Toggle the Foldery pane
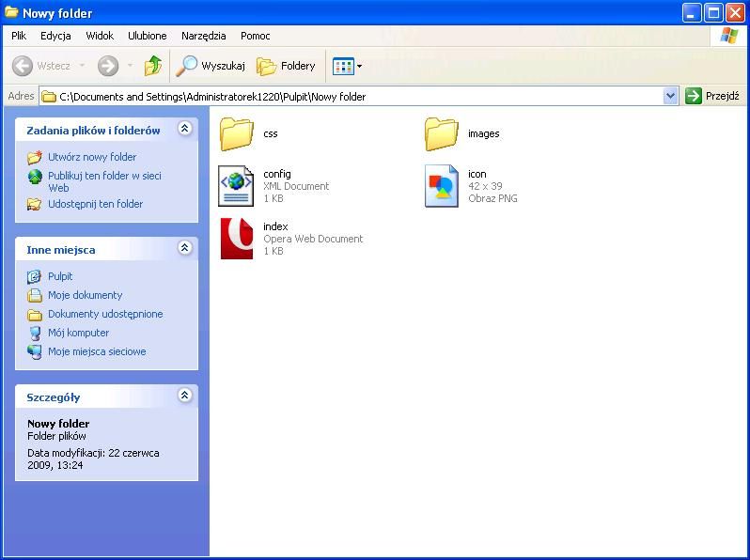750x560 pixels. tap(286, 66)
